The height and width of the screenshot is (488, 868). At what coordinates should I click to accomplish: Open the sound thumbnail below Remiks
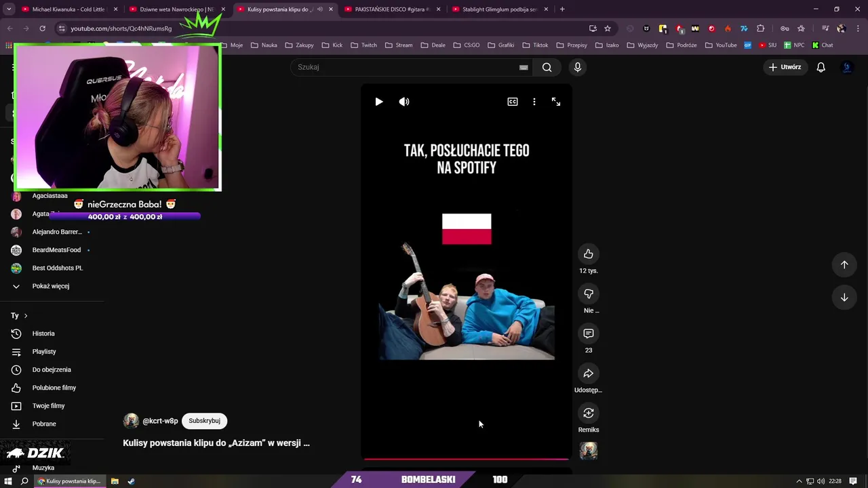(589, 451)
